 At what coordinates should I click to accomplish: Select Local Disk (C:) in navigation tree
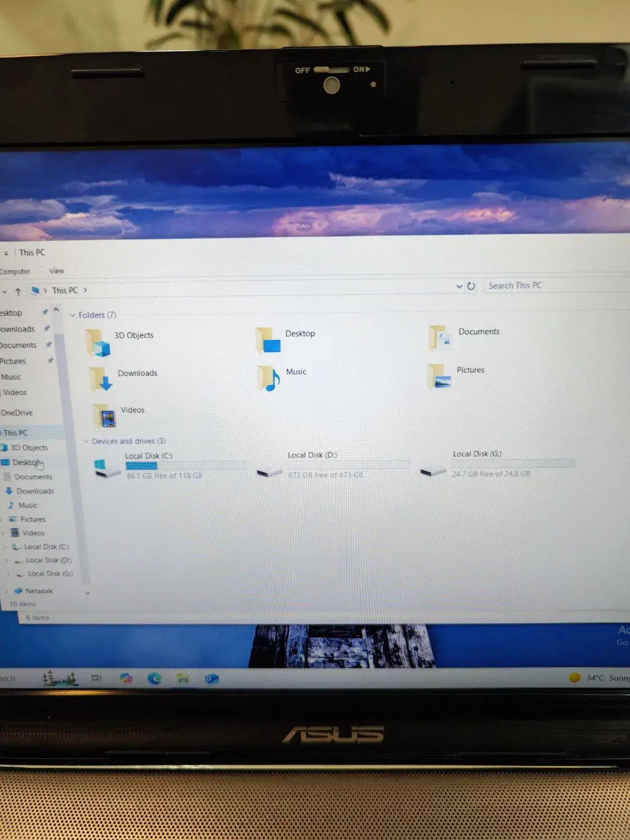point(46,547)
